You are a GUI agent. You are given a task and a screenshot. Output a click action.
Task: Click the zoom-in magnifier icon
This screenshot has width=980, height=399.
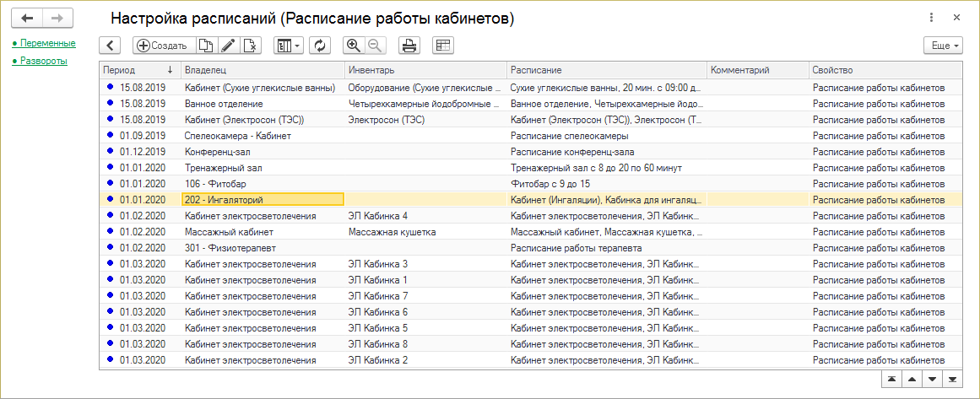pyautogui.click(x=354, y=46)
